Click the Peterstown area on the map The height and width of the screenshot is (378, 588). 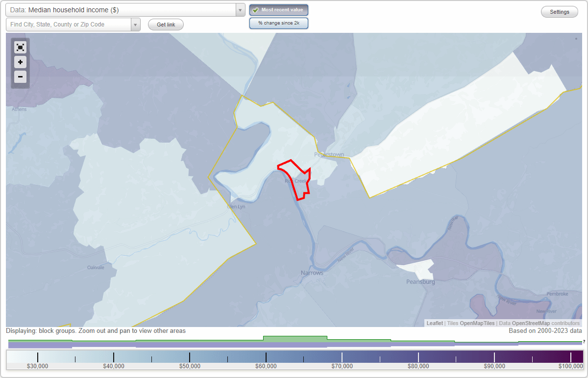tap(329, 154)
